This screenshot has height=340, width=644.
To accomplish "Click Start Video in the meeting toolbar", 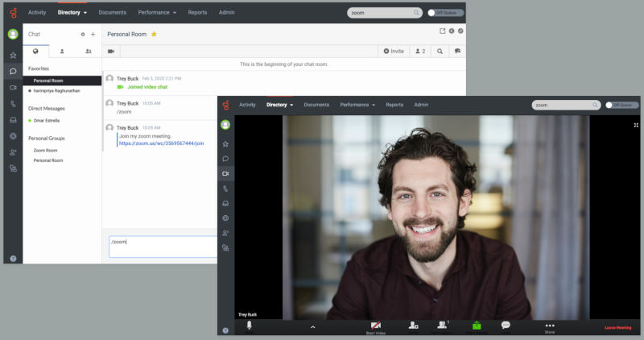I will (x=375, y=326).
